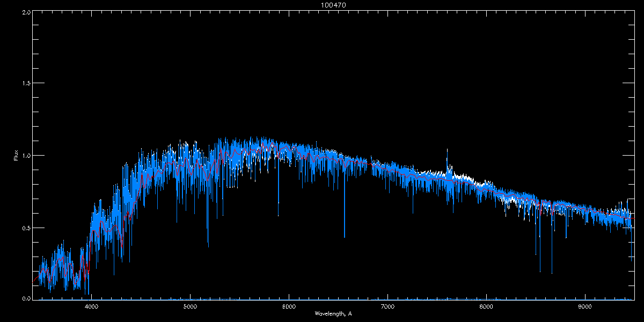This screenshot has width=644, height=322.
Task: Click the 2.0 y-axis tick label
Action: [25, 12]
